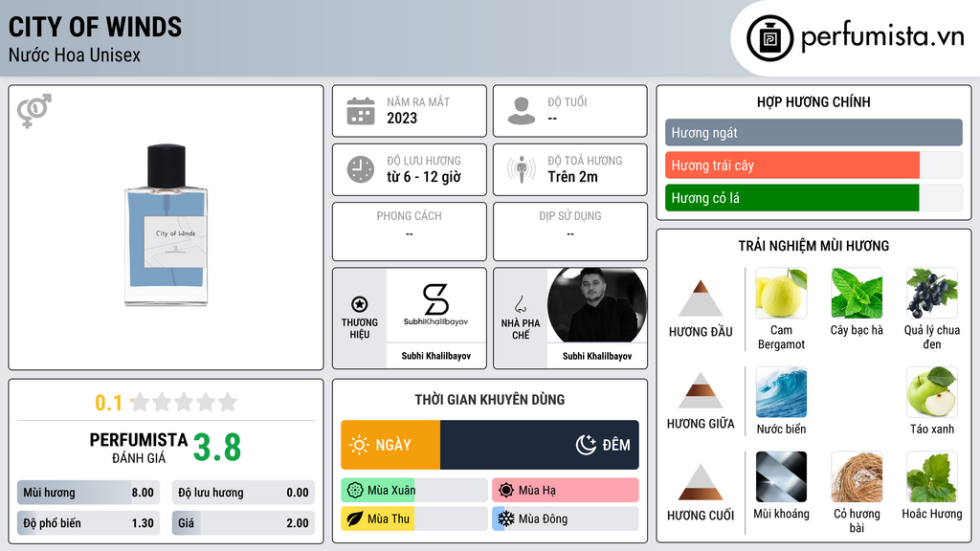Click the Nước biển wave thumbnail
The image size is (980, 551).
(781, 391)
